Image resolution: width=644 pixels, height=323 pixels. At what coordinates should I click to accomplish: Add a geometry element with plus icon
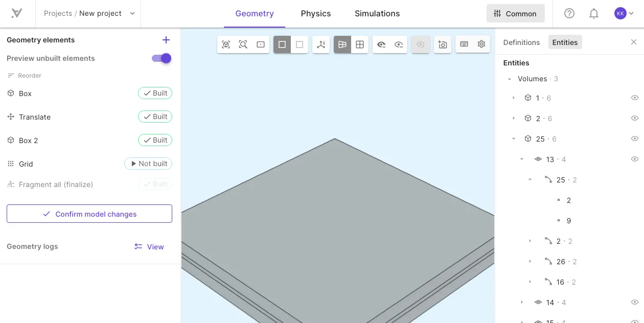pos(166,40)
